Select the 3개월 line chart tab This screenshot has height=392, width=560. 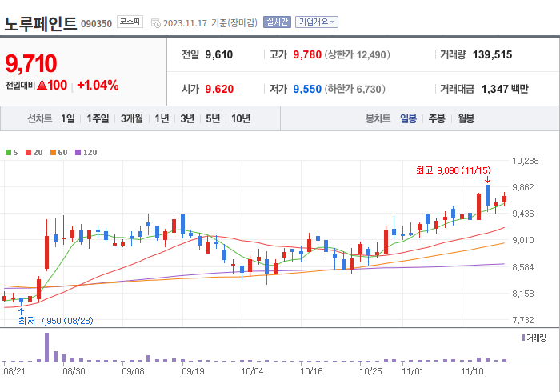[x=131, y=118]
